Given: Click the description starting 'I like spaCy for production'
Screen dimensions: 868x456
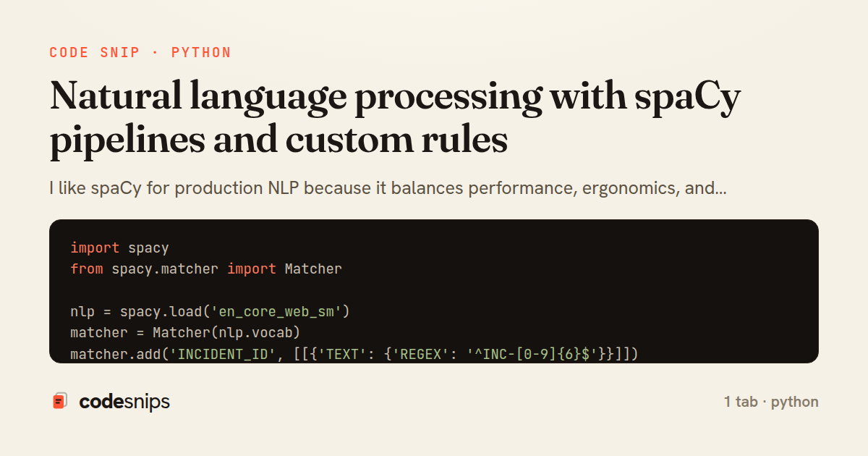Looking at the screenshot, I should 388,189.
